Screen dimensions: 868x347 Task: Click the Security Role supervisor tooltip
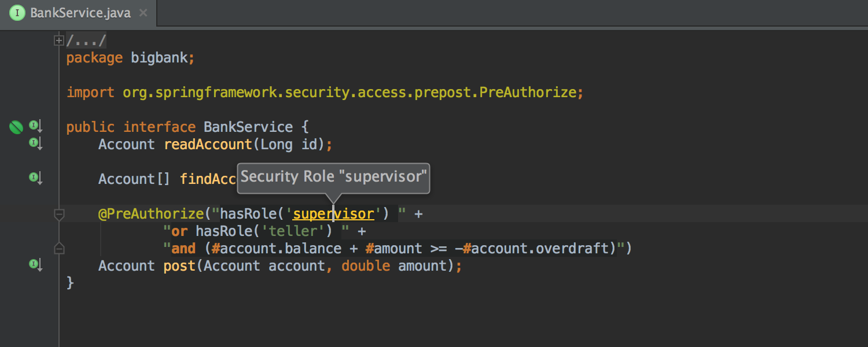(x=333, y=176)
